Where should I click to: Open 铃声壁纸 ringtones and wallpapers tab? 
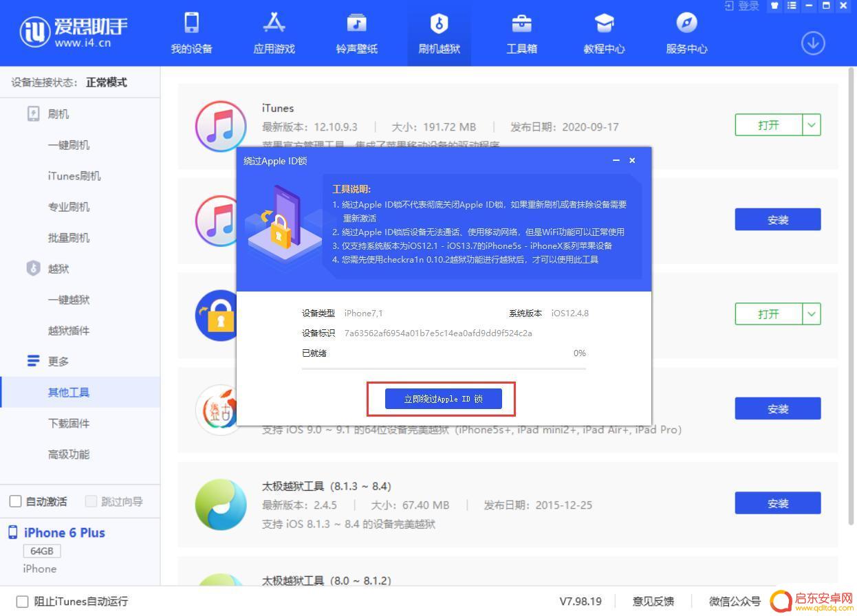(356, 34)
